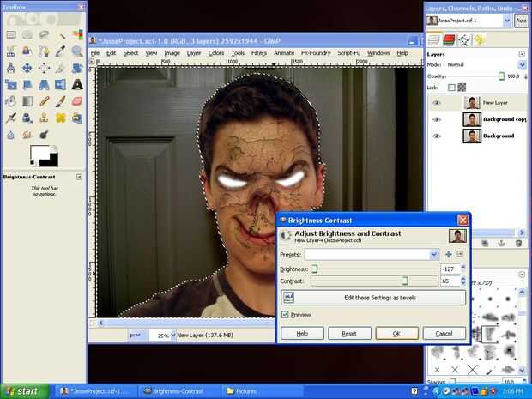Click Cancel in Brightness-Contrast dialog

click(444, 334)
